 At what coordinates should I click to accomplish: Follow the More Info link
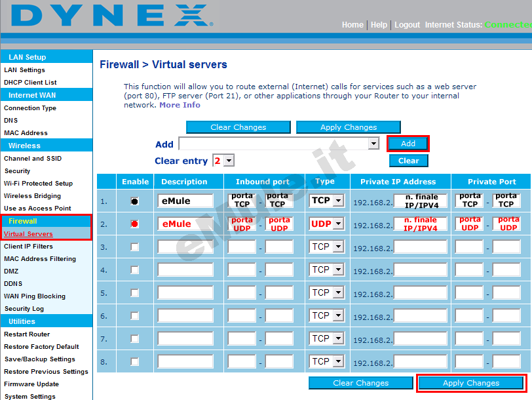180,105
